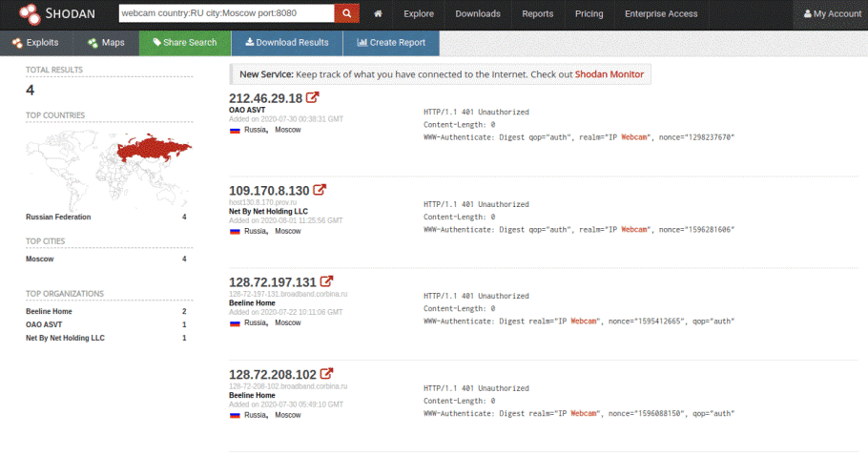Click Beeline Home under 128.72.197.131
The height and width of the screenshot is (456, 868).
[x=252, y=303]
